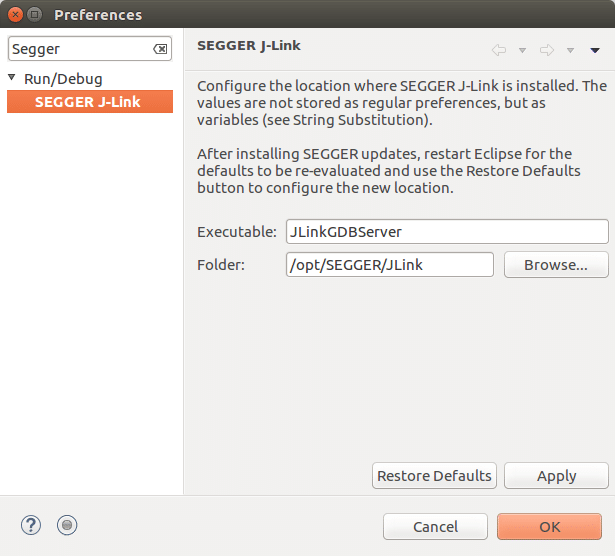Click the gray minimize window button in the title bar
The image size is (615, 556).
[x=36, y=14]
